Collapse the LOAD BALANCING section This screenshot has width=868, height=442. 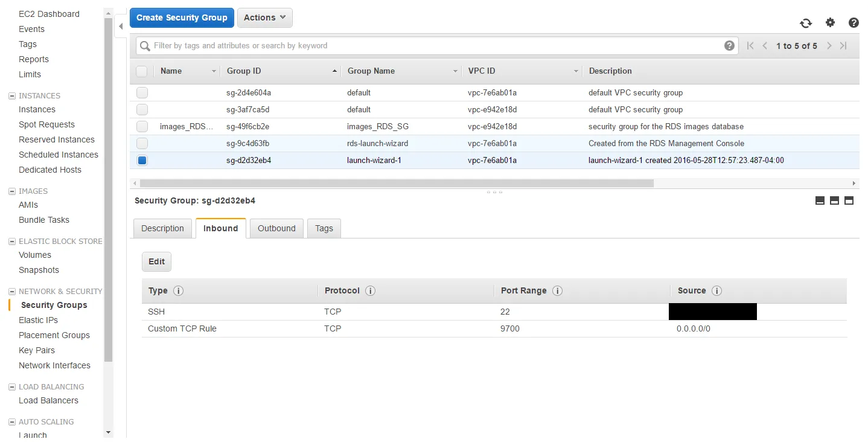(x=12, y=387)
